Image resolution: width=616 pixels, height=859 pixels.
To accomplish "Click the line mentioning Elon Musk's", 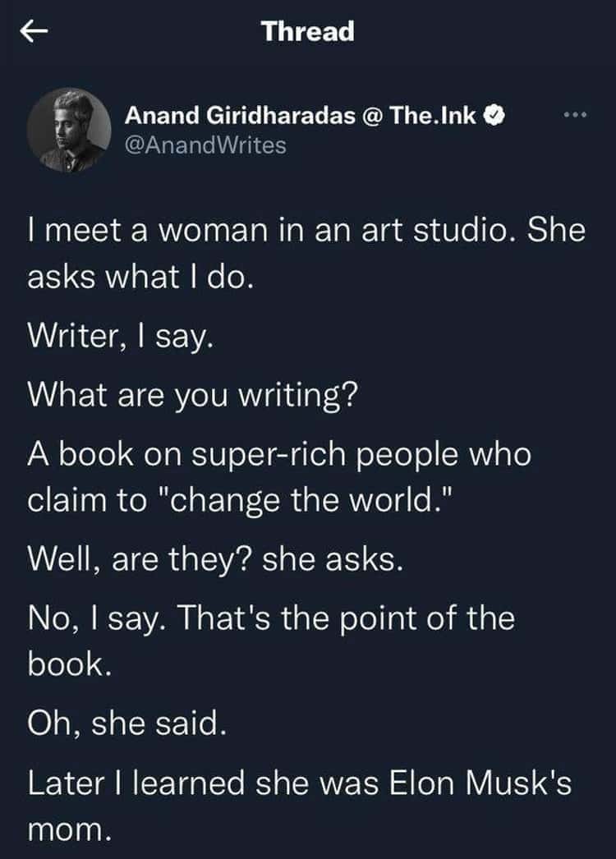I will click(x=300, y=783).
